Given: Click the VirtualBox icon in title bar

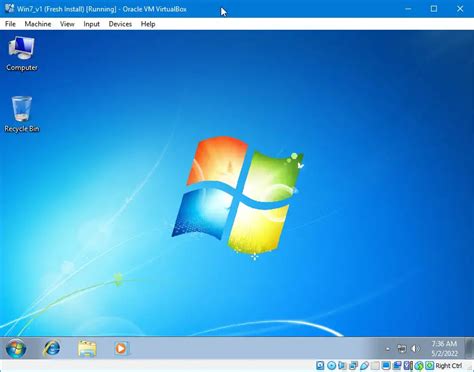Looking at the screenshot, I should 9,8.
